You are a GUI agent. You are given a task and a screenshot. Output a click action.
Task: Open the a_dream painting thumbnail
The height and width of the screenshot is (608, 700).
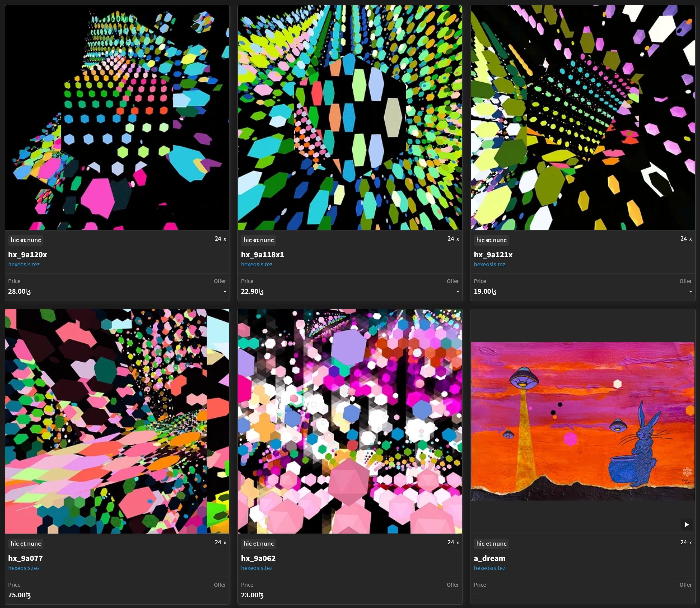click(582, 421)
